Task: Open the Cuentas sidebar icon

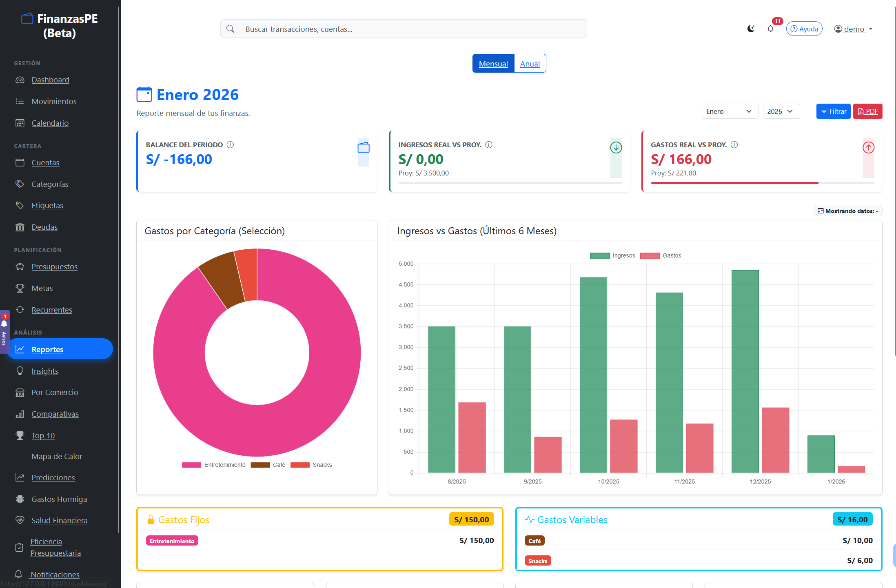Action: coord(20,162)
